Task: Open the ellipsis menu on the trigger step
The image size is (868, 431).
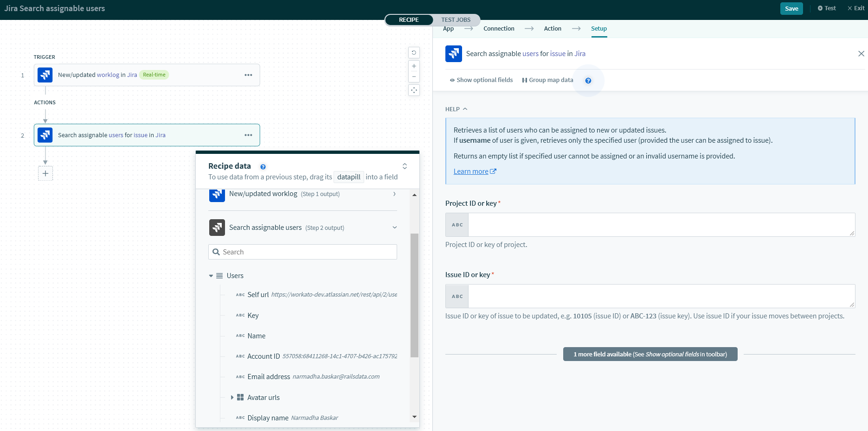Action: (x=249, y=75)
